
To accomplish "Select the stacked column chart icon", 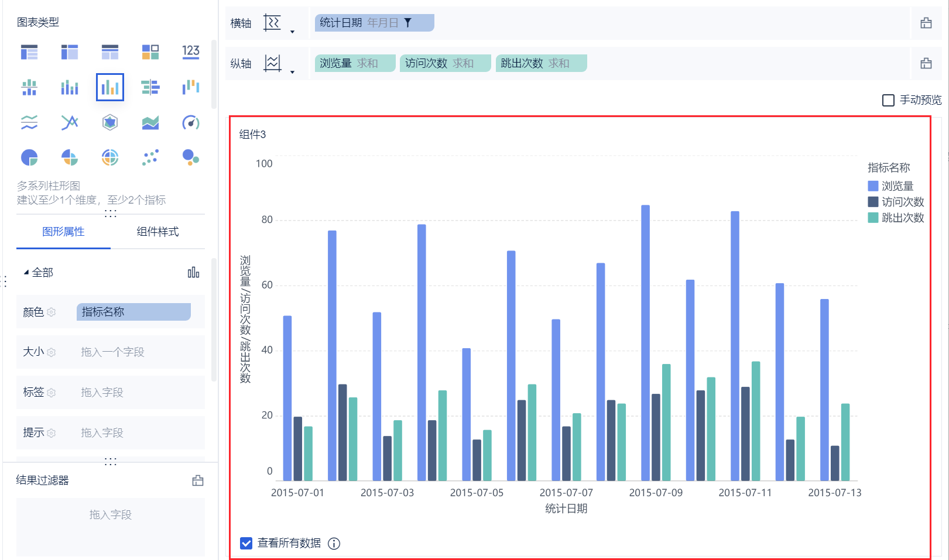I will pos(70,87).
